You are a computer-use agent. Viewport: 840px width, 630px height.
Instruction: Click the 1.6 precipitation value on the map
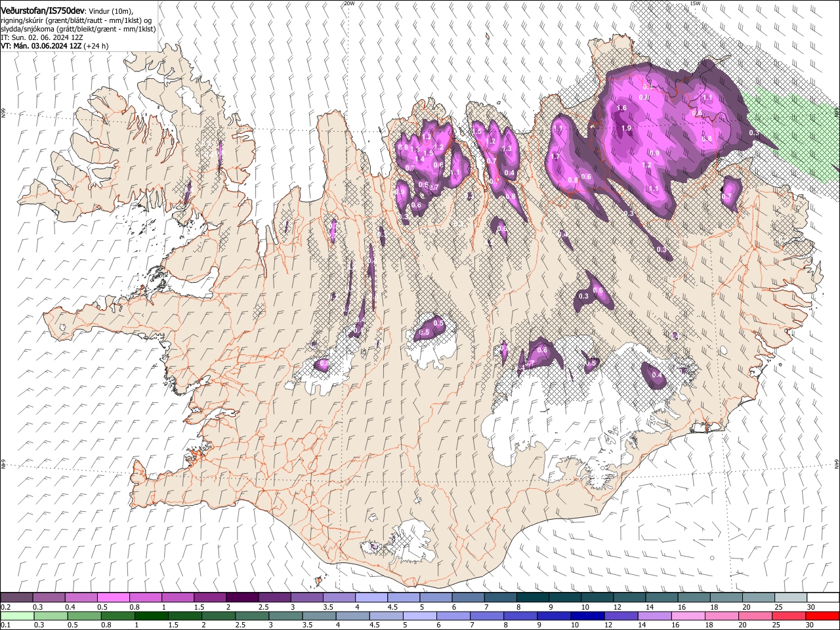622,108
